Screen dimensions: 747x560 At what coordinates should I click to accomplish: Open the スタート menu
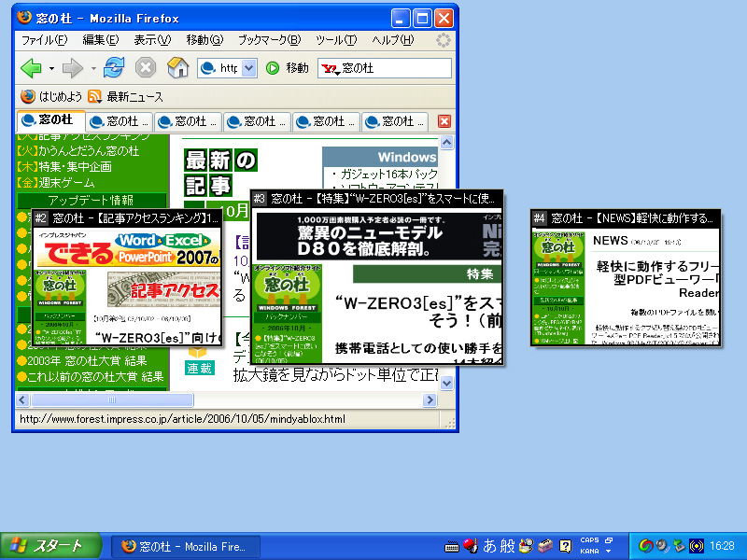[51, 546]
